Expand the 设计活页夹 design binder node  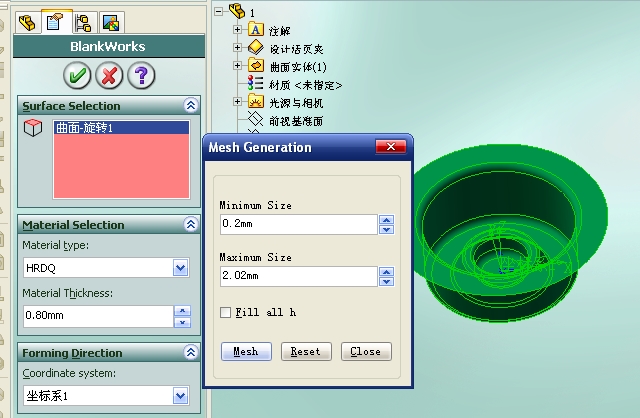pyautogui.click(x=237, y=48)
